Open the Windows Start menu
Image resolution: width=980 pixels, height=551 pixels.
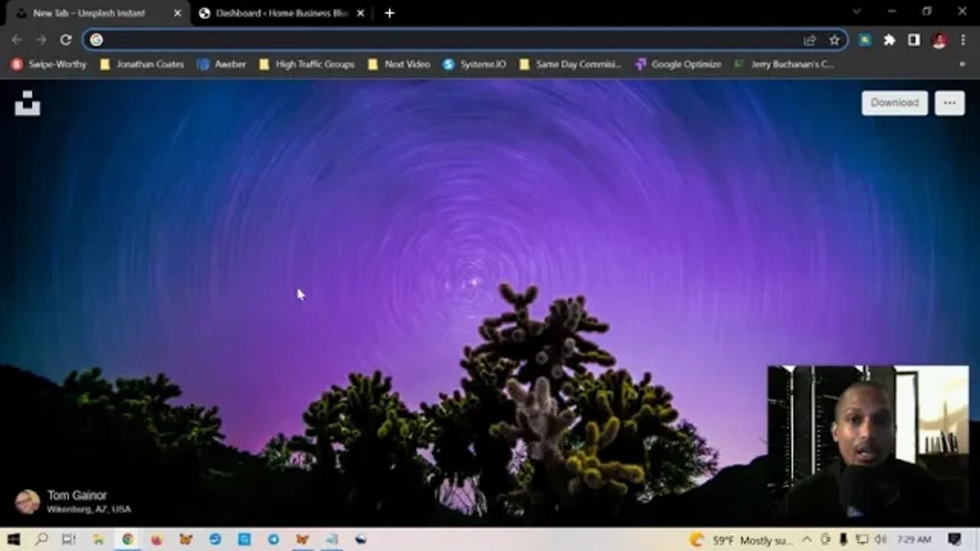click(13, 540)
